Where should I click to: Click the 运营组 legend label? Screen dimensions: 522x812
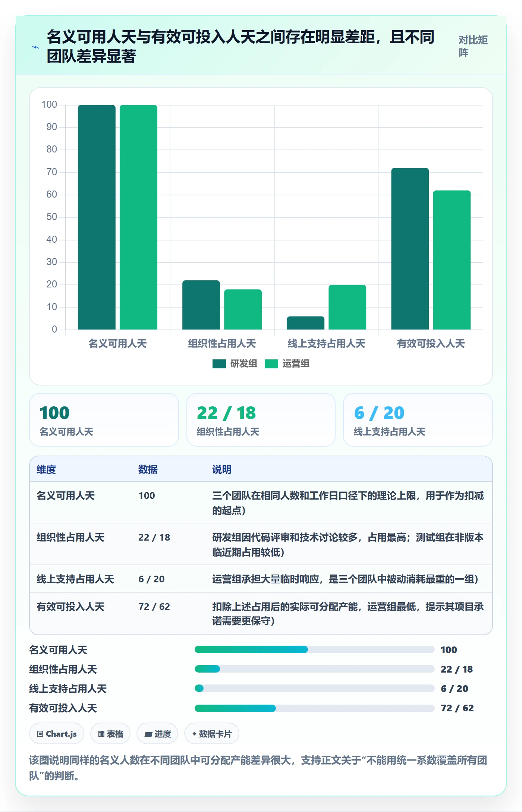coord(296,364)
